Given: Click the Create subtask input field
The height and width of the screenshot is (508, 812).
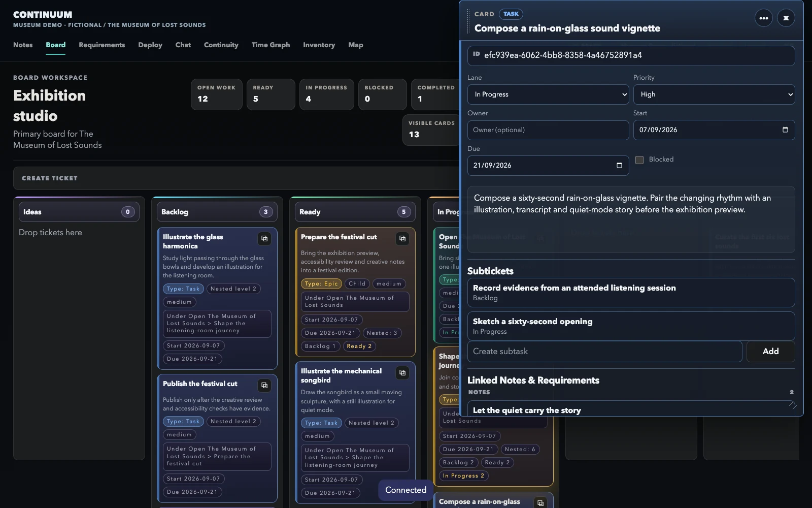Looking at the screenshot, I should (604, 352).
